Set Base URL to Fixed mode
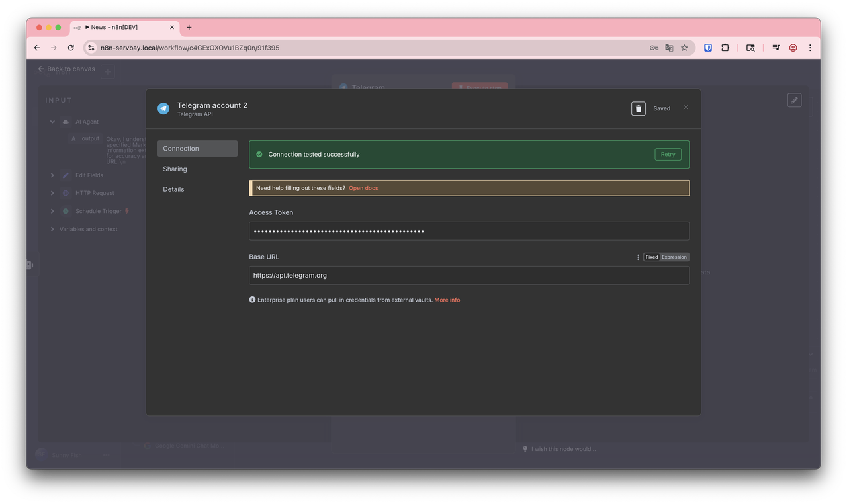847x504 pixels. (652, 257)
